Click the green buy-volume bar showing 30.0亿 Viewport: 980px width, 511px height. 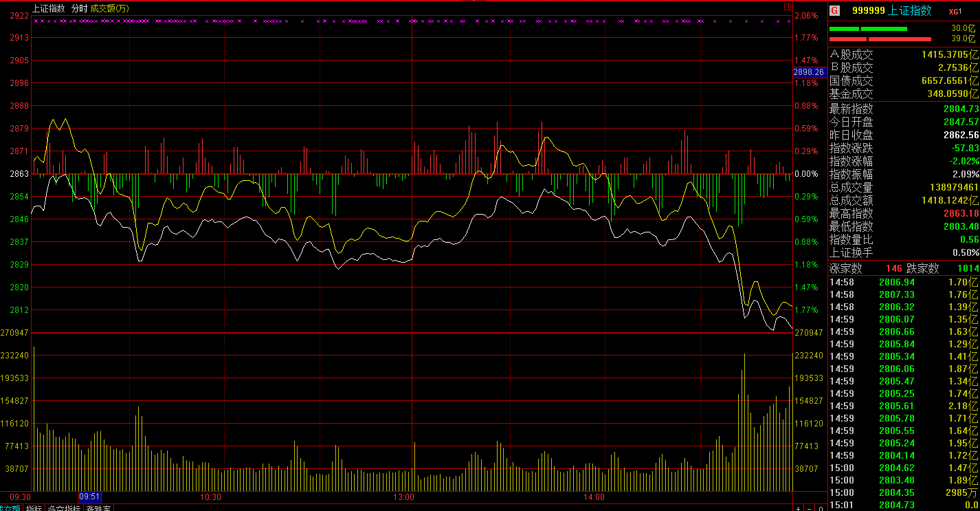pyautogui.click(x=868, y=29)
